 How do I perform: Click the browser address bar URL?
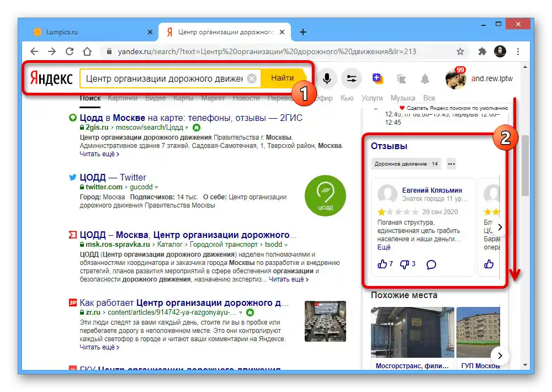(267, 51)
